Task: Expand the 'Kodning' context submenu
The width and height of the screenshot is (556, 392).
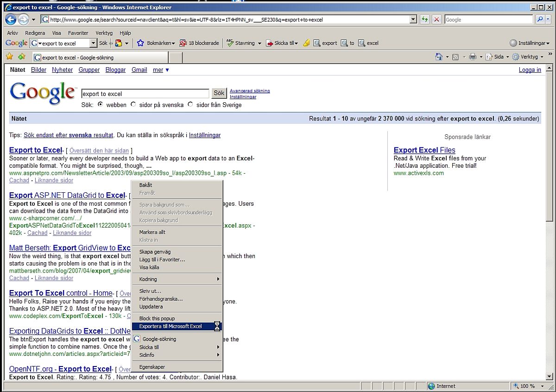Action: tap(177, 279)
